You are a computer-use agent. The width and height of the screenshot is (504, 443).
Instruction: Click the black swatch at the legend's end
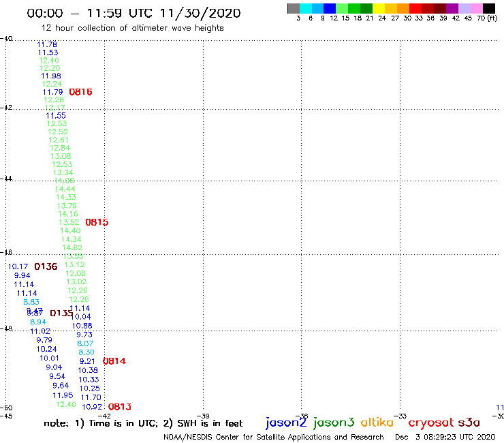(489, 8)
